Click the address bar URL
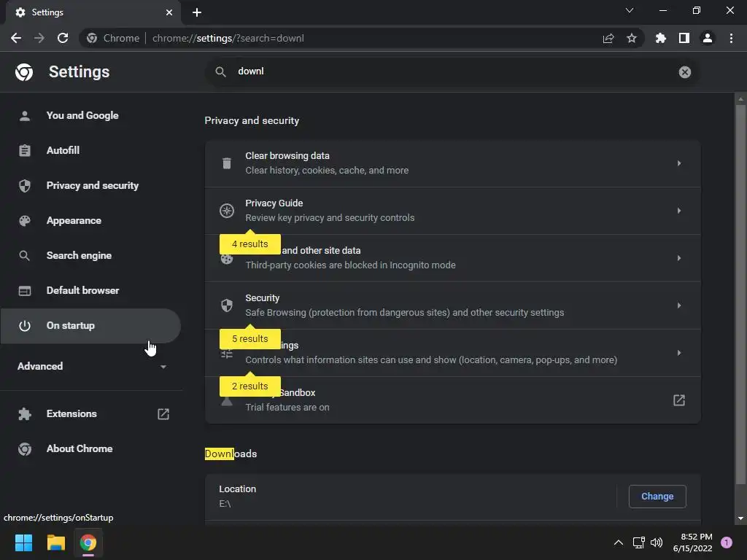The height and width of the screenshot is (560, 747). [228, 38]
